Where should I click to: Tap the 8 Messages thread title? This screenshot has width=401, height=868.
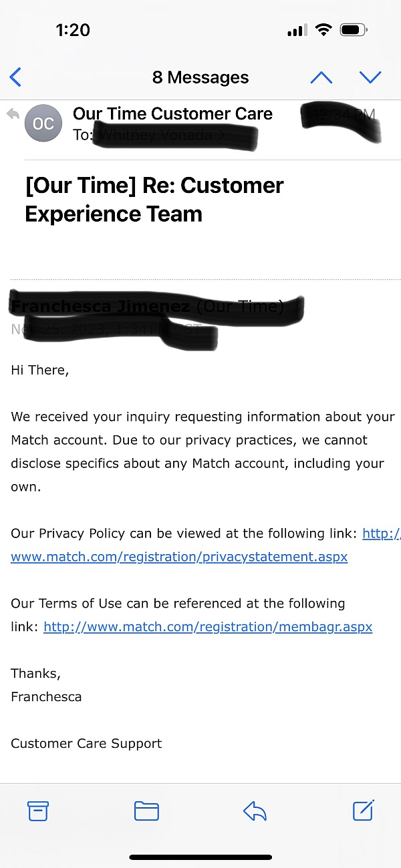click(x=200, y=77)
